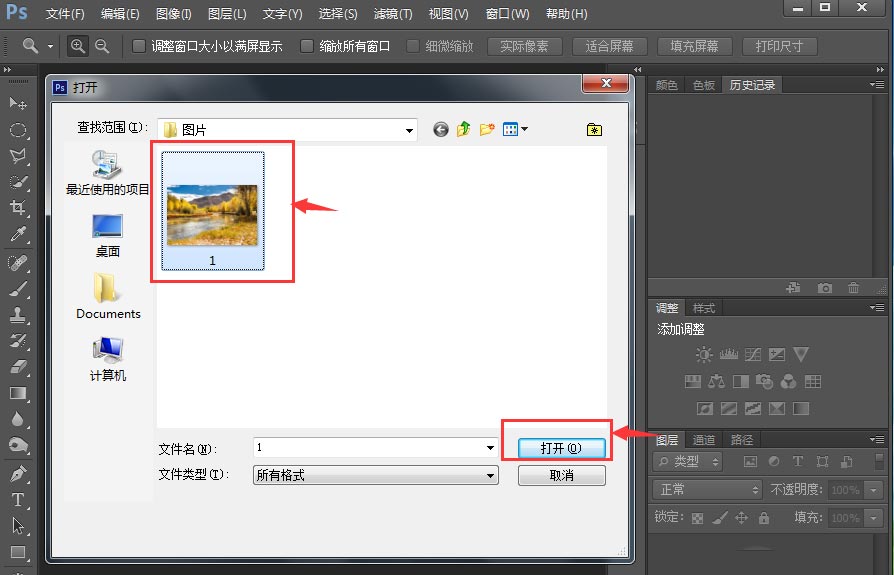Screen dimensions: 894x575
Task: Select the Blur tool
Action: (18, 419)
